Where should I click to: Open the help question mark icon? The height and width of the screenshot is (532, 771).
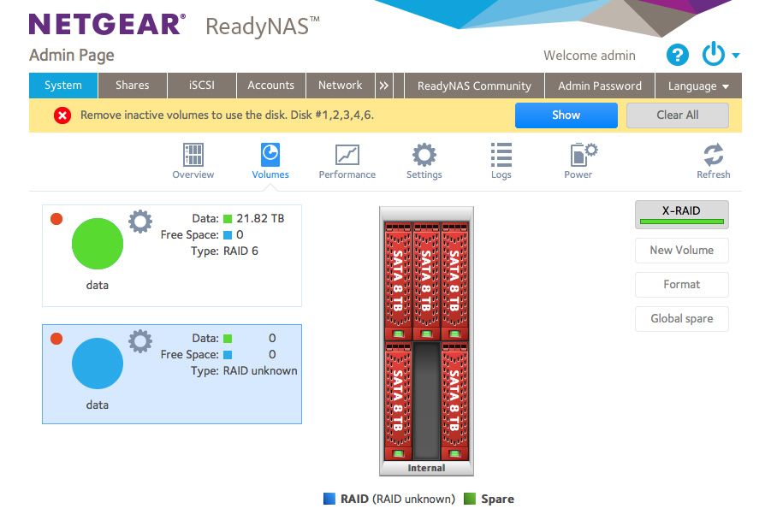677,55
